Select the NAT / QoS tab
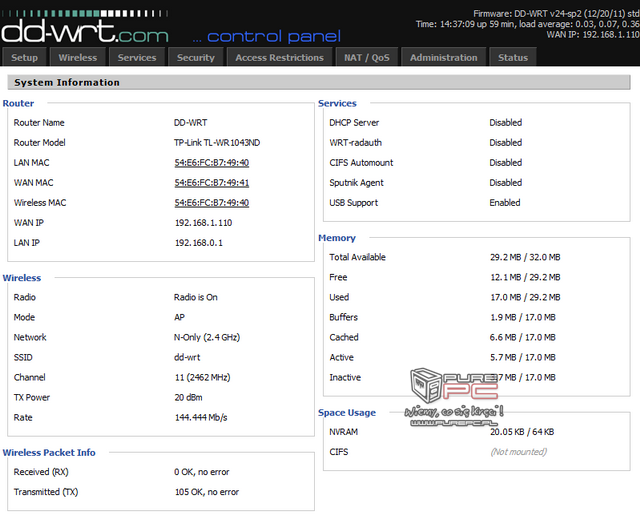This screenshot has width=640, height=516. 367,57
